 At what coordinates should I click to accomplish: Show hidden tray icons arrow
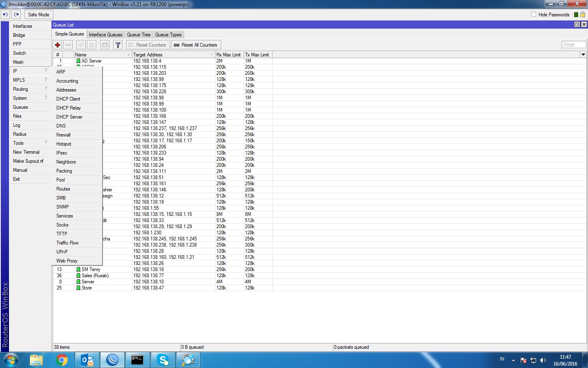[513, 360]
